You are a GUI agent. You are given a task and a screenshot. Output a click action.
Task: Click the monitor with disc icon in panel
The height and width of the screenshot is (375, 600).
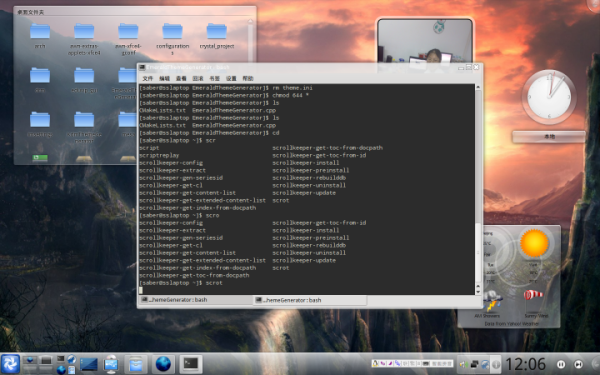tap(111, 364)
